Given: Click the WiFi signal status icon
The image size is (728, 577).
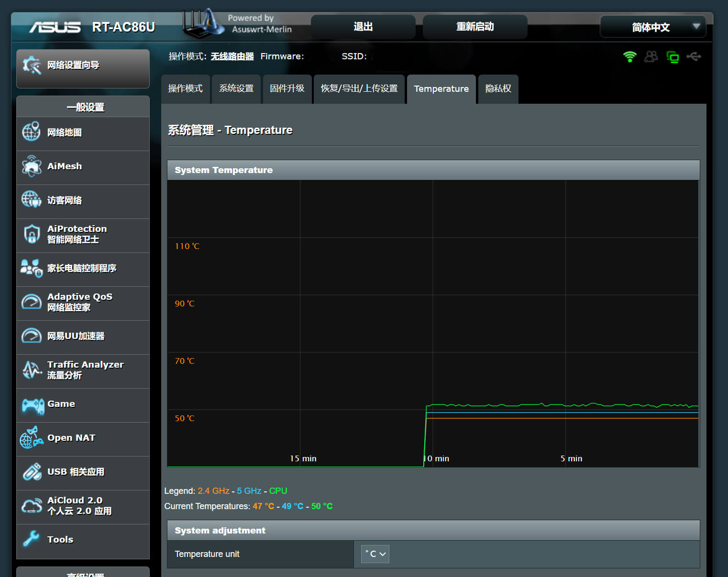Looking at the screenshot, I should (x=629, y=57).
